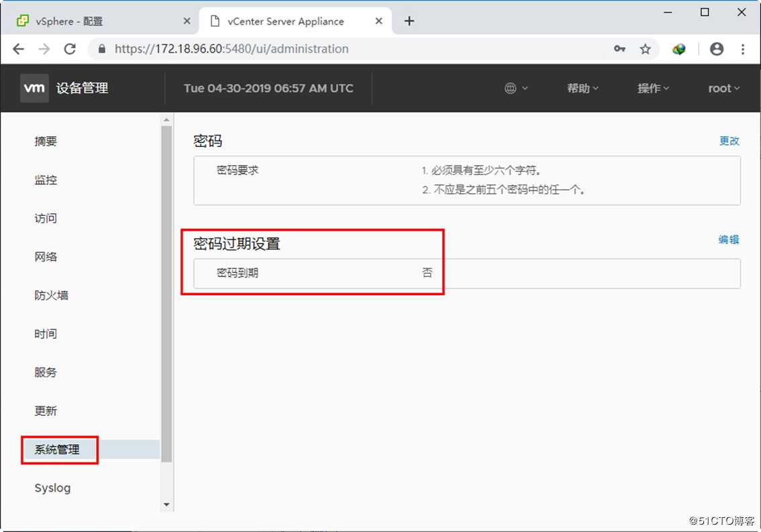Screen dimensions: 761x532
Task: Minimize the browser window
Action: (x=668, y=12)
